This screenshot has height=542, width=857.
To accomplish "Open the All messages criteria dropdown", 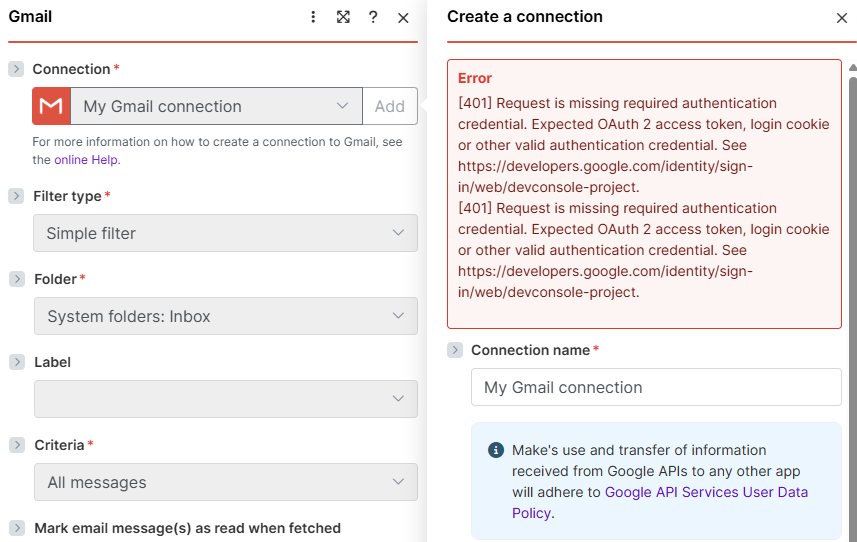I will click(x=225, y=482).
